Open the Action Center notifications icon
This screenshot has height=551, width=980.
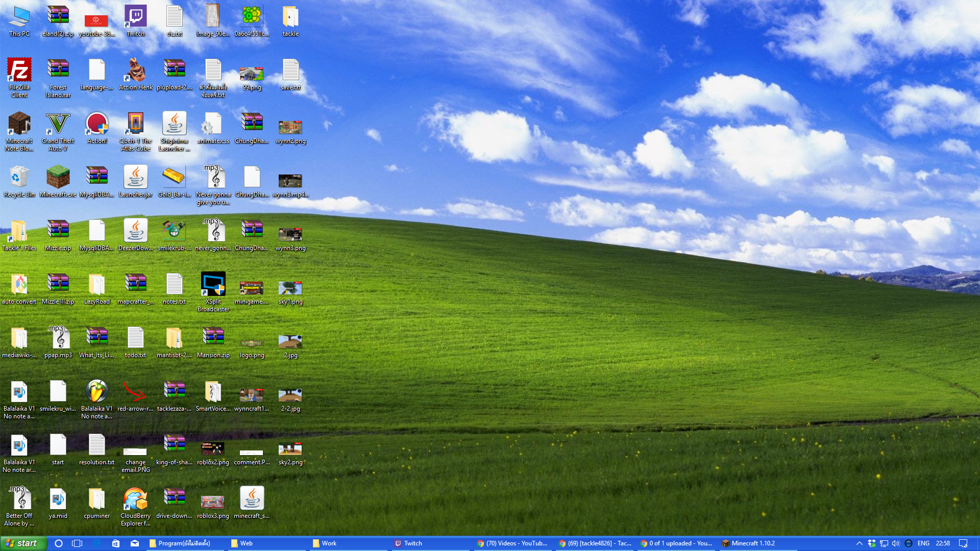click(x=963, y=543)
